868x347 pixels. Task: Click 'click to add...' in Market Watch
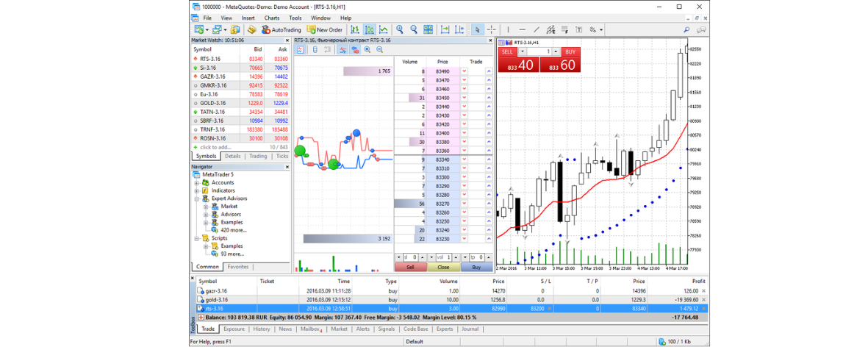pos(217,147)
